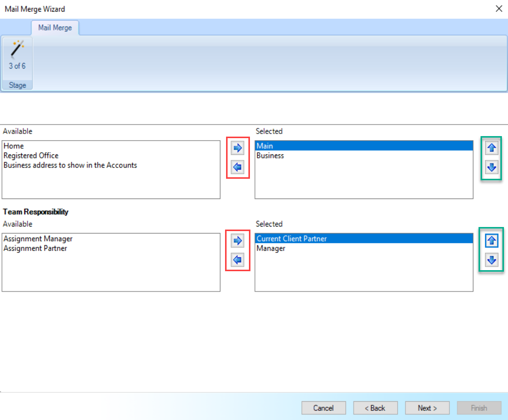Click the remove-address left arrow icon
Image resolution: width=508 pixels, height=420 pixels.
point(237,167)
